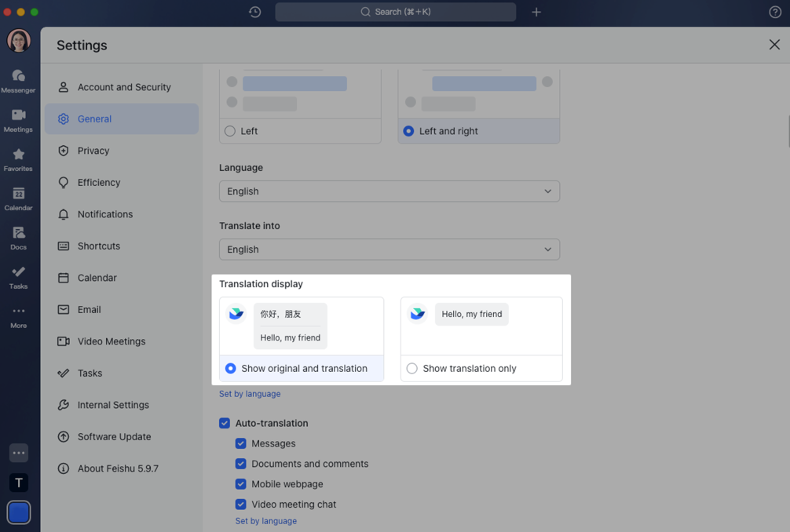
Task: Uncheck Video meeting chat auto-translation
Action: coord(241,504)
